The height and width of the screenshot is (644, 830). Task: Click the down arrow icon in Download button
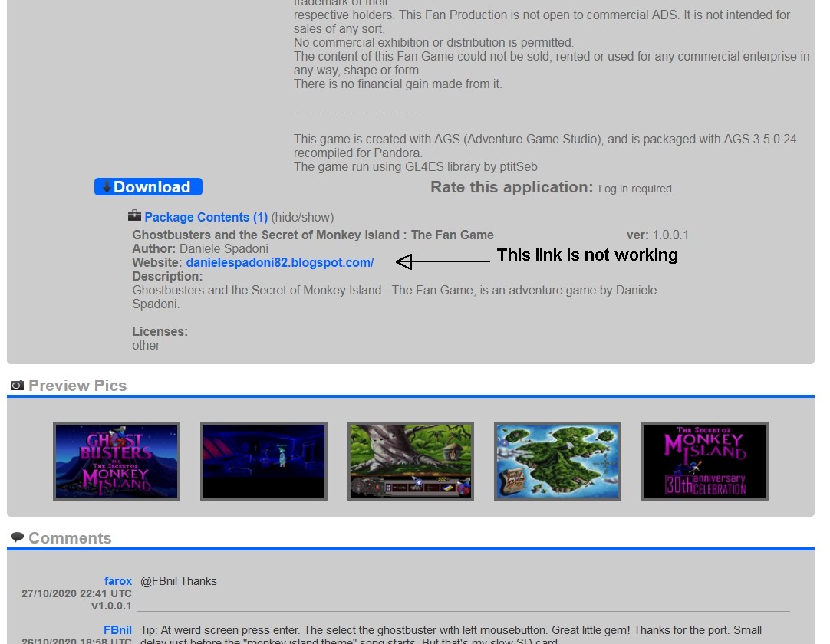(x=107, y=187)
